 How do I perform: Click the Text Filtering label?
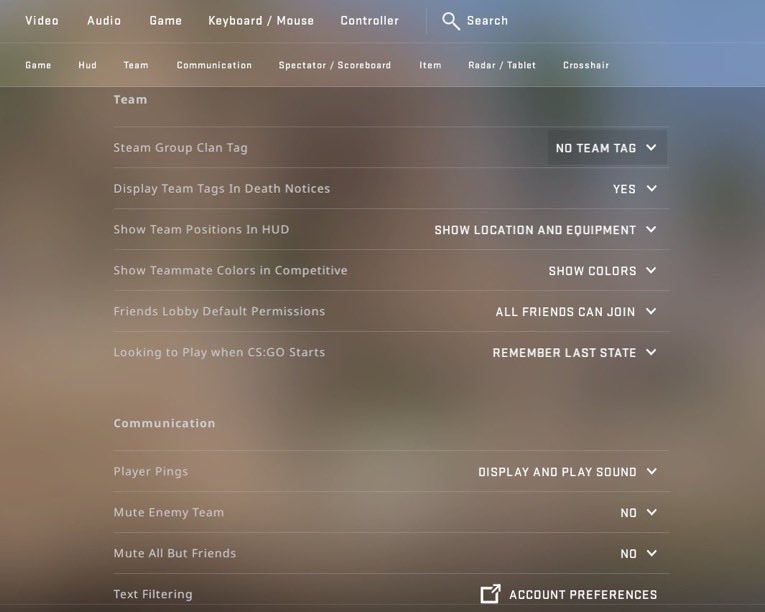pos(153,594)
